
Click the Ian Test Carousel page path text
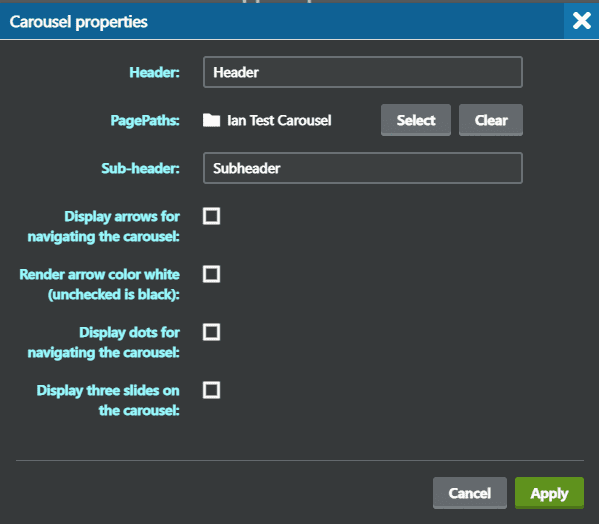pos(279,120)
